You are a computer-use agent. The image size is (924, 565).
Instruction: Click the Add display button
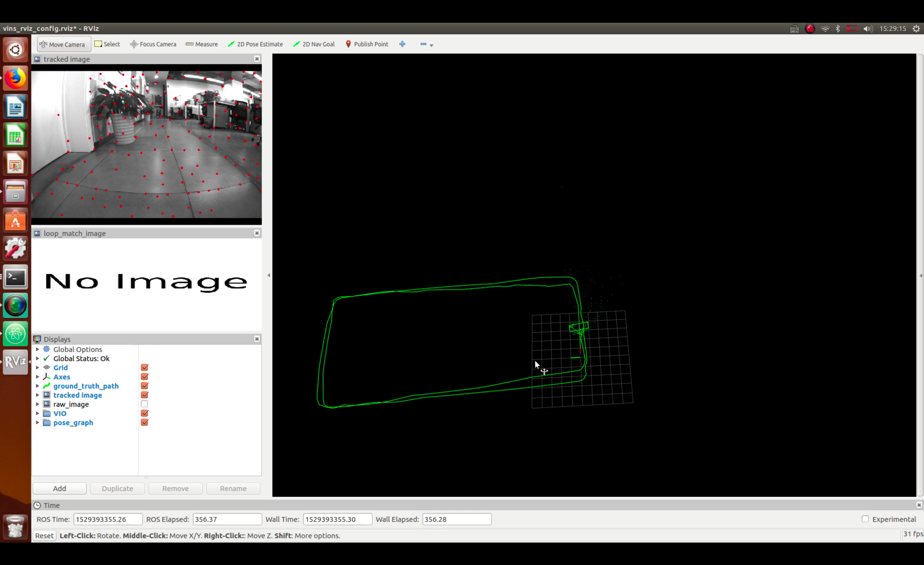pos(59,488)
